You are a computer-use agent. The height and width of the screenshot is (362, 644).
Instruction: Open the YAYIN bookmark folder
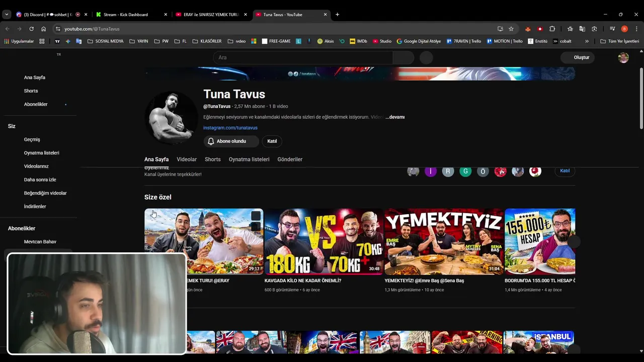pos(138,41)
